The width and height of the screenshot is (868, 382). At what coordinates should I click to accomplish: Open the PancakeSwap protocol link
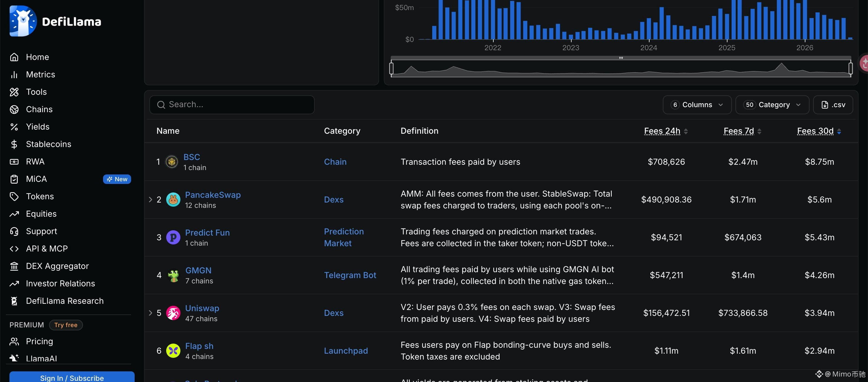point(213,195)
